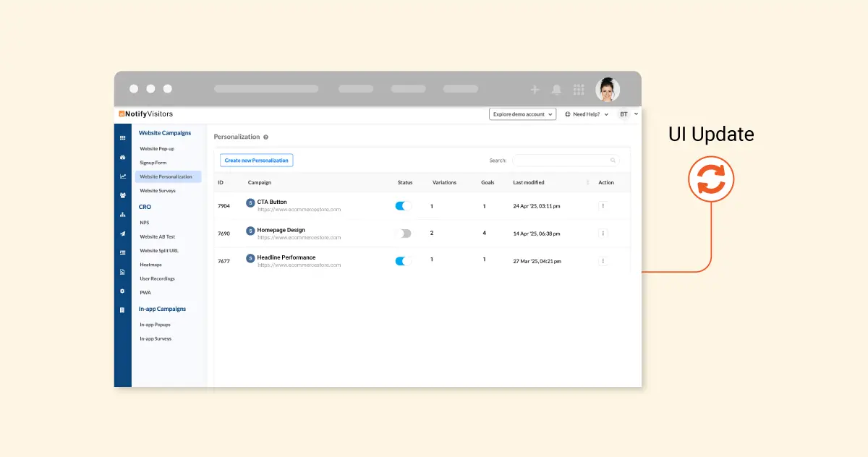
Task: Open the analytics line-chart sidebar icon
Action: tap(122, 176)
